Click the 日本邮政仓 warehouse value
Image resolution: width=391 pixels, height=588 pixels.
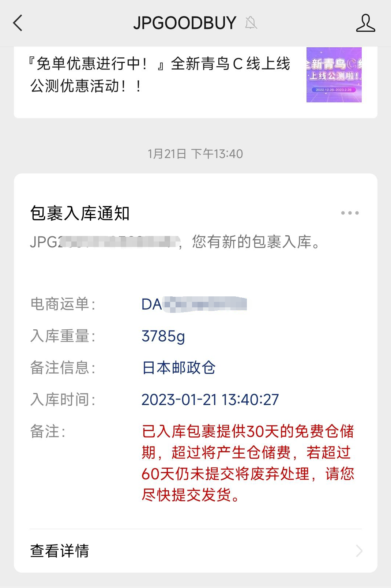pyautogui.click(x=178, y=368)
